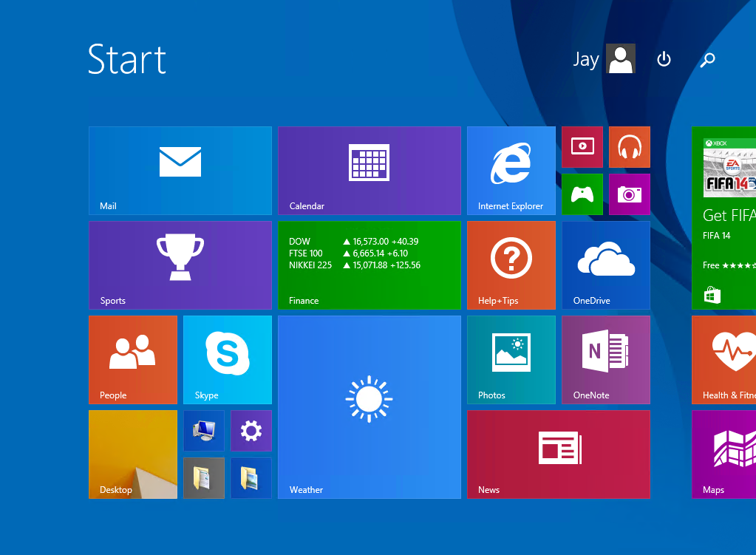Open the Desktop tile
Viewport: 756px width, 555px height.
pyautogui.click(x=132, y=454)
